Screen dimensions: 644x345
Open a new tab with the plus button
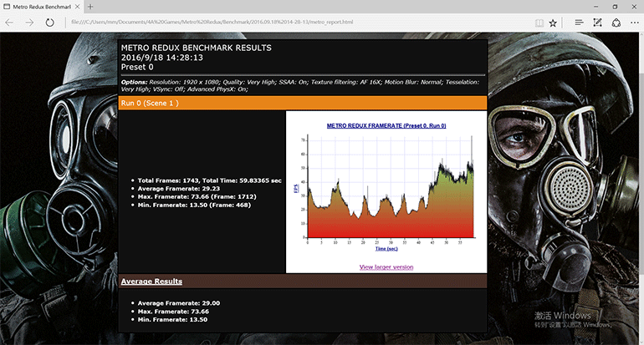(90, 7)
